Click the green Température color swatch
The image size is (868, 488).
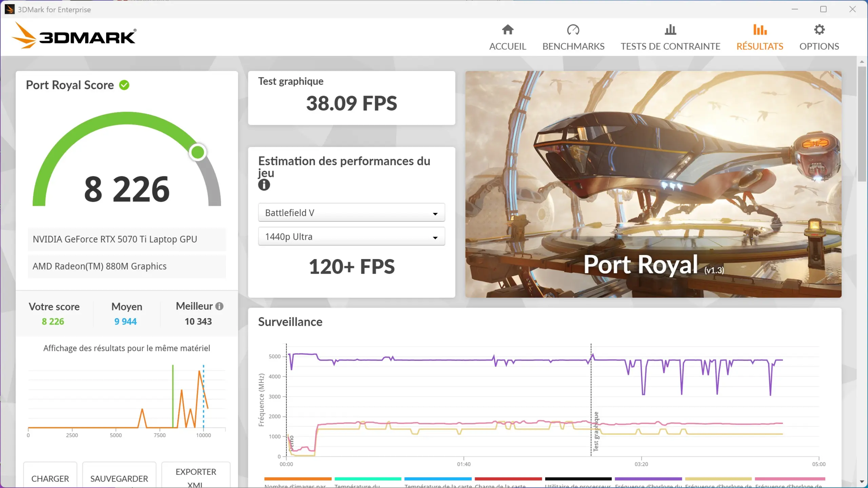(x=367, y=479)
